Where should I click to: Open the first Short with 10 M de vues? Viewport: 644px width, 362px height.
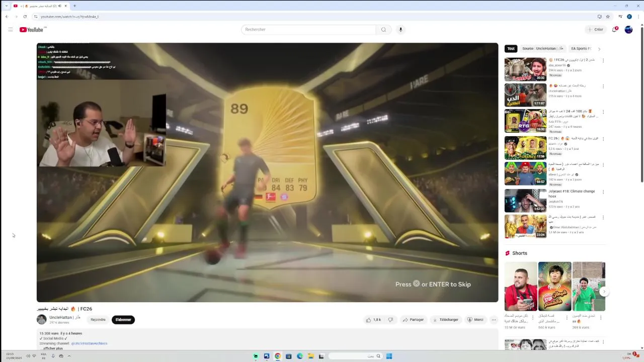[521, 287]
